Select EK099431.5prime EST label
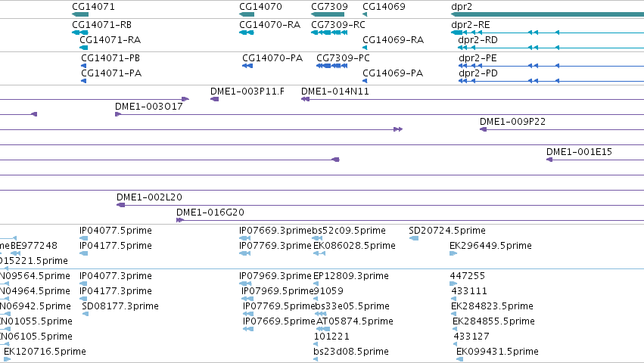The image size is (644, 363). tap(497, 352)
